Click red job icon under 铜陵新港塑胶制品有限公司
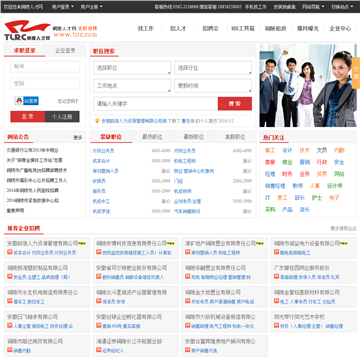Screen dimensions: 360x360 click(x=10, y=277)
